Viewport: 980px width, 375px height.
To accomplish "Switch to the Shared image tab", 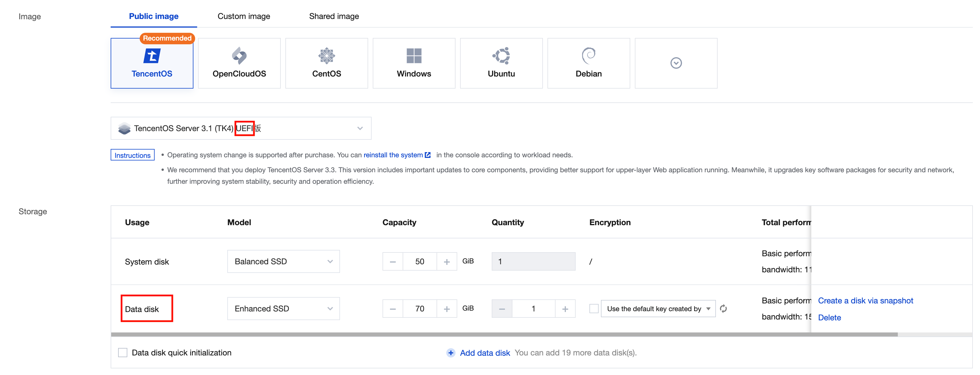I will click(x=334, y=16).
